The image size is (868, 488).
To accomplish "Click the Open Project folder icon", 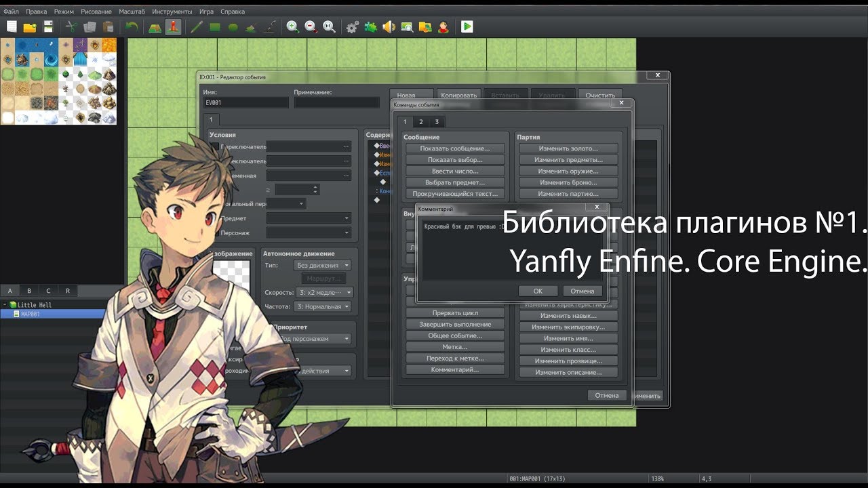I will 30,27.
